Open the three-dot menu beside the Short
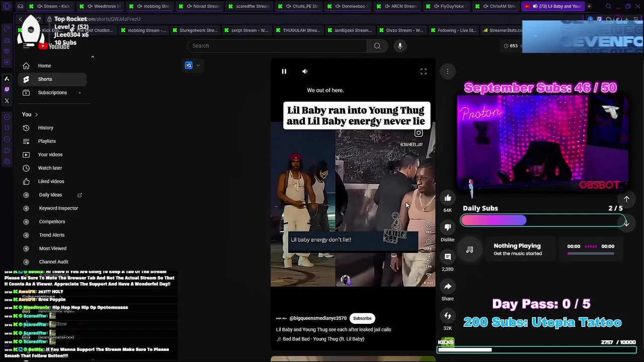644x362 pixels. click(447, 71)
